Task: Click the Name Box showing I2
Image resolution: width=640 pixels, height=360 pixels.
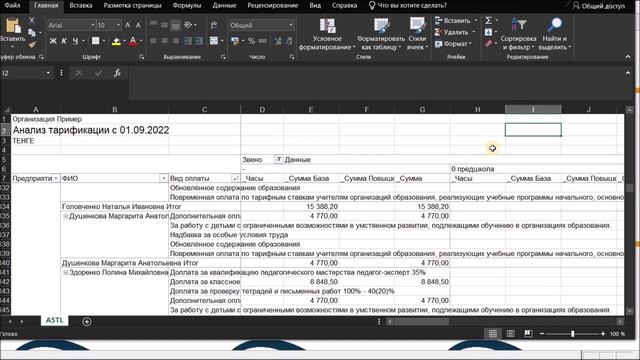Action: click(22, 73)
